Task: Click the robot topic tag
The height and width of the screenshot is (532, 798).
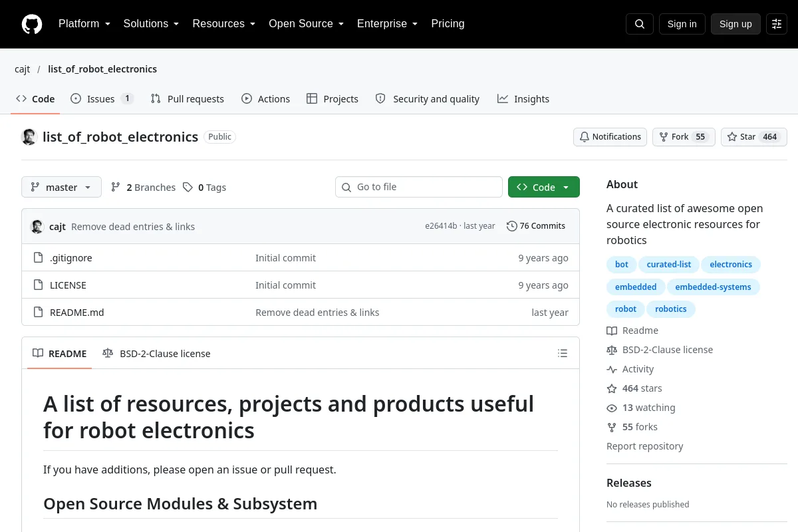Action: (626, 309)
